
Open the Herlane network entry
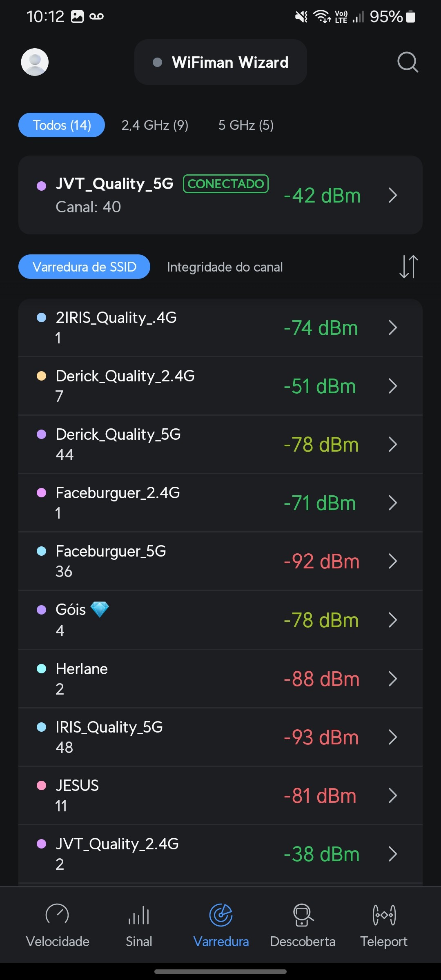[x=220, y=679]
